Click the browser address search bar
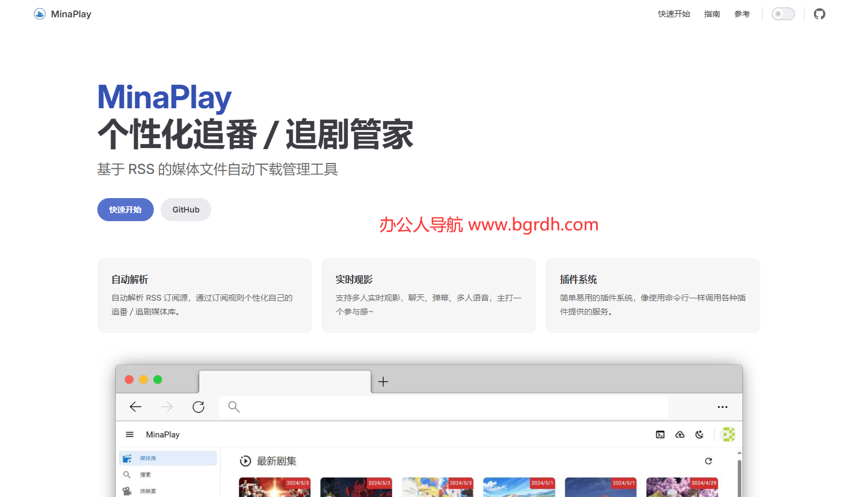868x497 pixels. pos(442,407)
